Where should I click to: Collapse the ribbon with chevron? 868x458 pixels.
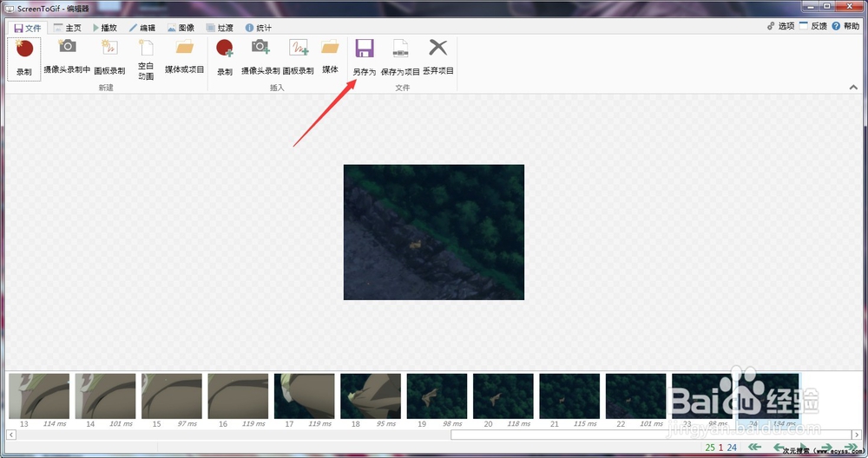[853, 87]
